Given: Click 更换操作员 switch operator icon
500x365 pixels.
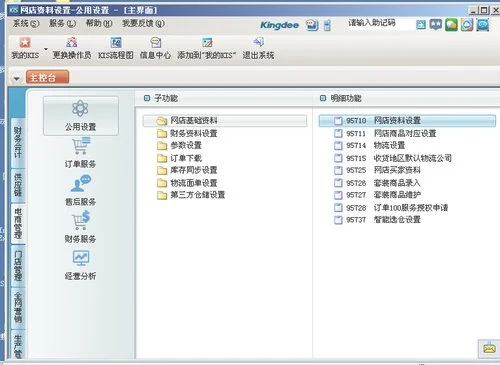Looking at the screenshot, I should [72, 42].
